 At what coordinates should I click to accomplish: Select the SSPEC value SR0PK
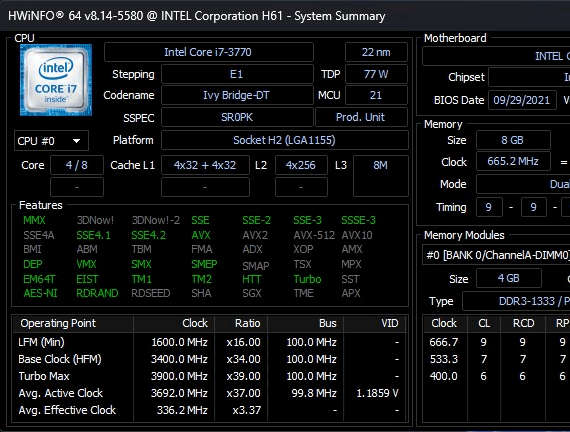237,117
